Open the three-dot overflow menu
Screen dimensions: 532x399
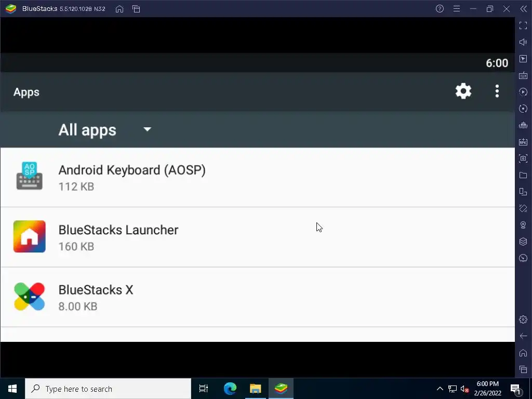point(497,91)
